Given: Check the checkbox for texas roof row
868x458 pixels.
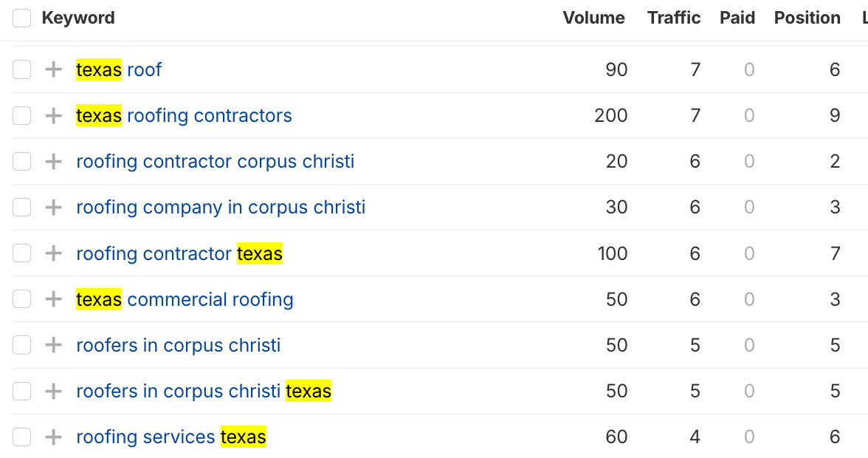Looking at the screenshot, I should (x=21, y=69).
